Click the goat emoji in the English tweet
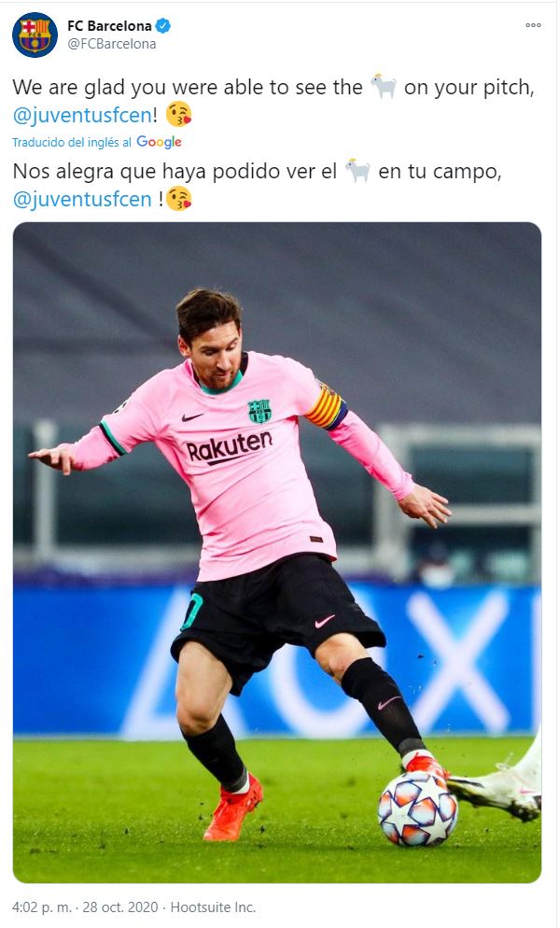This screenshot has height=928, width=560. (x=384, y=87)
